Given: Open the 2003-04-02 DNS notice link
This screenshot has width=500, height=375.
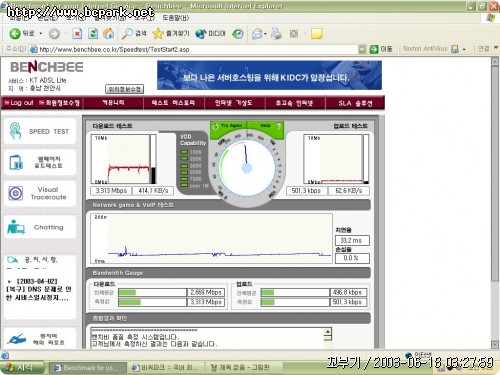Looking at the screenshot, I should click(38, 289).
